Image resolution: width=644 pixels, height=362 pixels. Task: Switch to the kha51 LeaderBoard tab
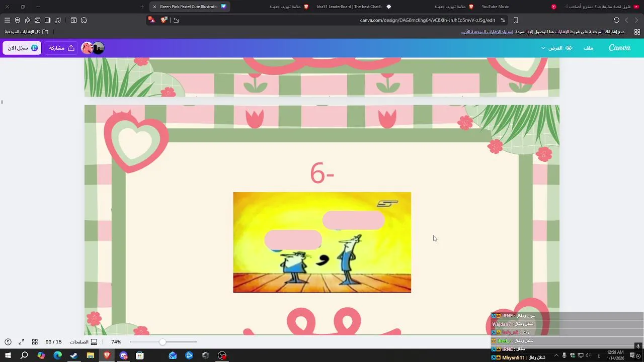[x=354, y=7]
